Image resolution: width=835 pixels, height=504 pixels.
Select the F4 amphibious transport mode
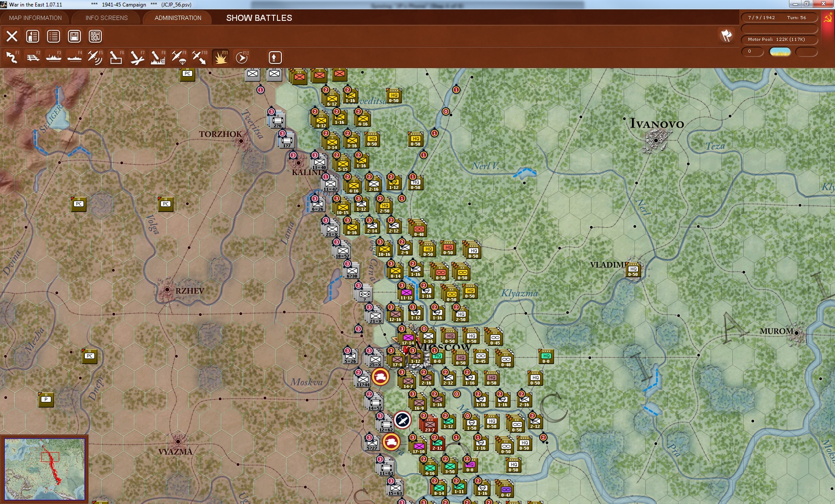tap(74, 57)
